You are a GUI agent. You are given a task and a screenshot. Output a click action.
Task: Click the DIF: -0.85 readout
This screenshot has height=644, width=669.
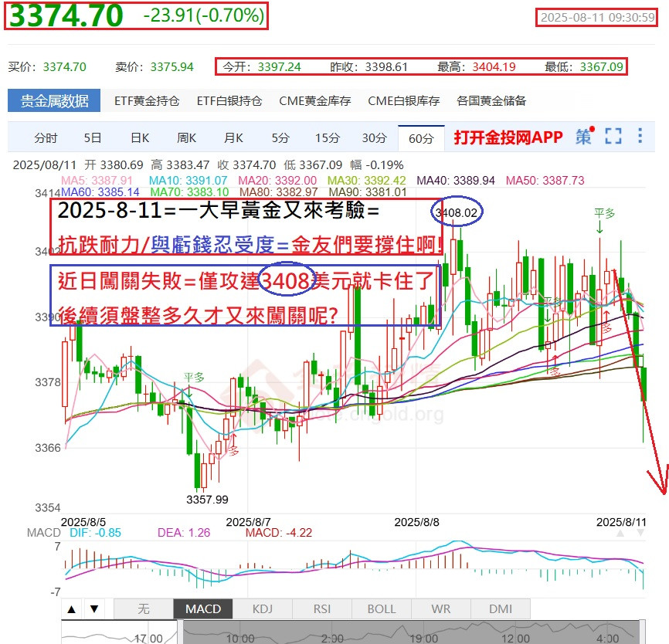tap(95, 533)
